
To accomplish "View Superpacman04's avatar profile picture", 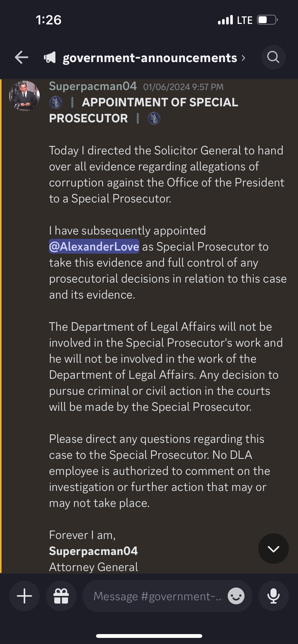I will click(24, 96).
